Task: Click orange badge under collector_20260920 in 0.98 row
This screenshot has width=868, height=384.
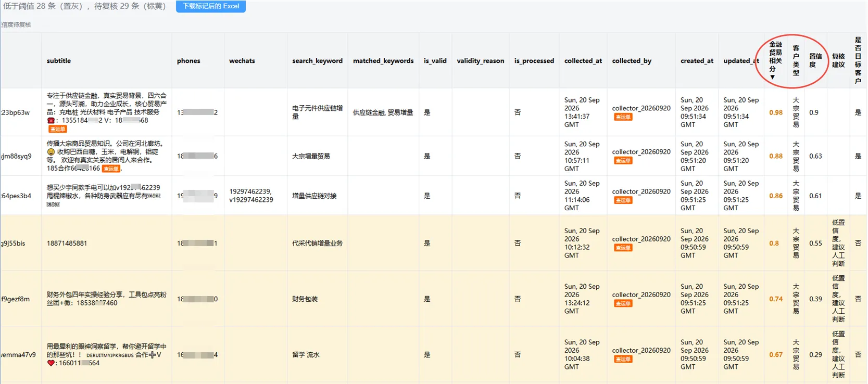Action: [623, 117]
